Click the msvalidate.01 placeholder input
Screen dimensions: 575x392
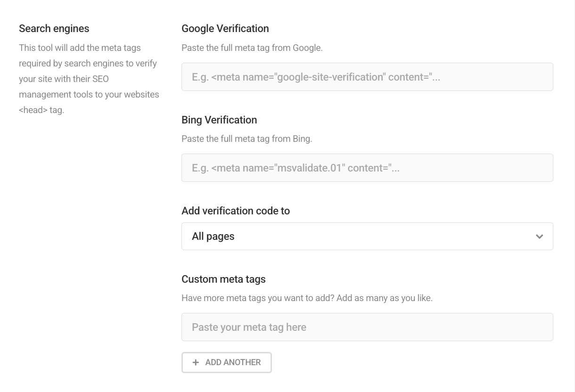point(367,168)
